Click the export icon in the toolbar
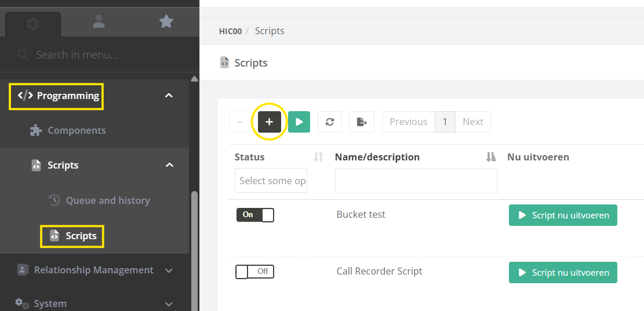 362,122
